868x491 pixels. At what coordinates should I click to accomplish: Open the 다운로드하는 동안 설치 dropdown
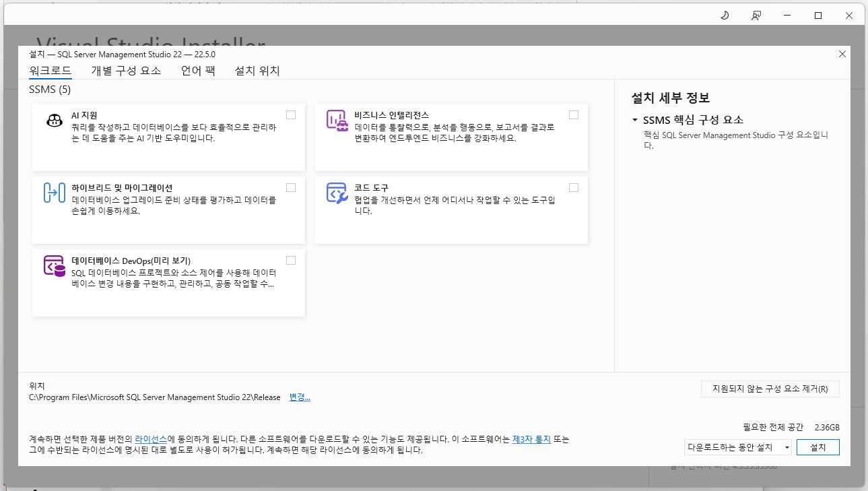[x=737, y=447]
